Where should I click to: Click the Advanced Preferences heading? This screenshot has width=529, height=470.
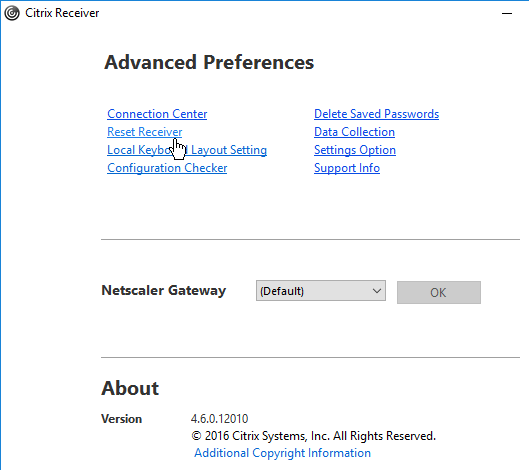coord(209,63)
